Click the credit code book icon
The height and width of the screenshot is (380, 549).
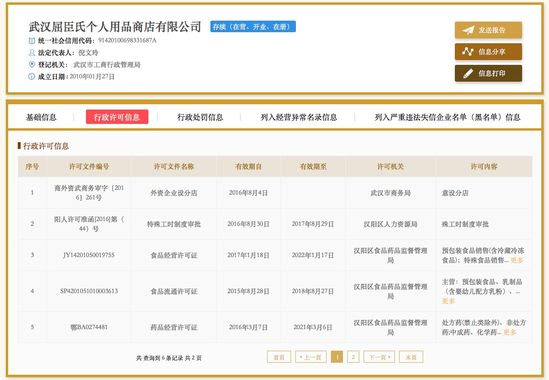pyautogui.click(x=32, y=41)
